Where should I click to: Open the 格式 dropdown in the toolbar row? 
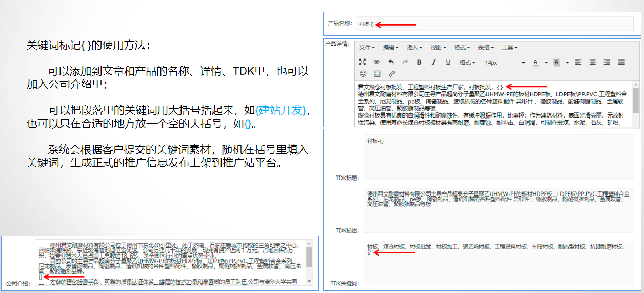(467, 62)
